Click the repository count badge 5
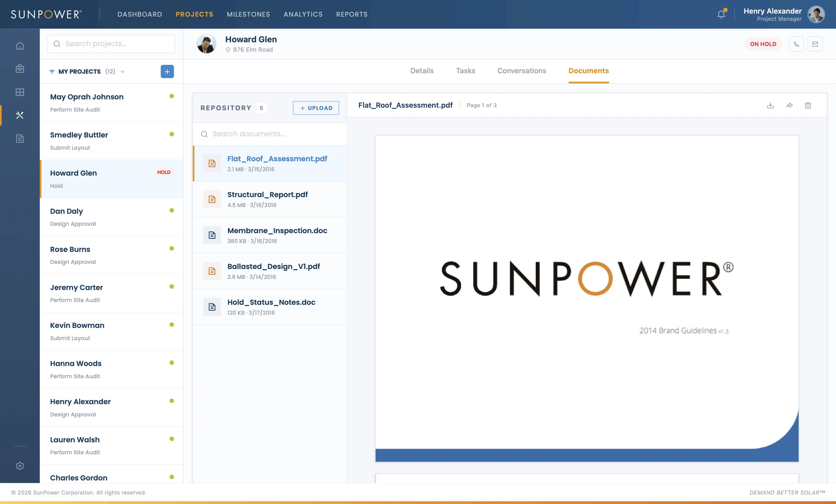This screenshot has height=504, width=836. tap(261, 108)
